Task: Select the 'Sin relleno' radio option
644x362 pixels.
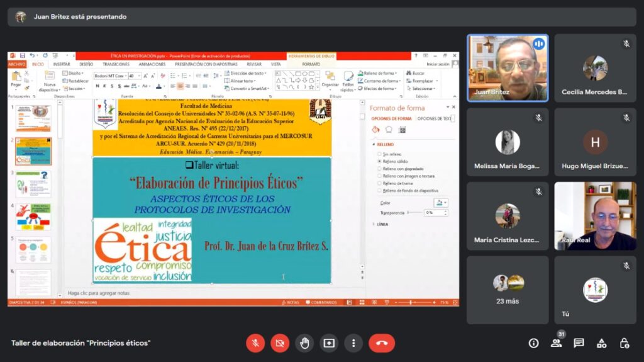Action: [x=379, y=154]
